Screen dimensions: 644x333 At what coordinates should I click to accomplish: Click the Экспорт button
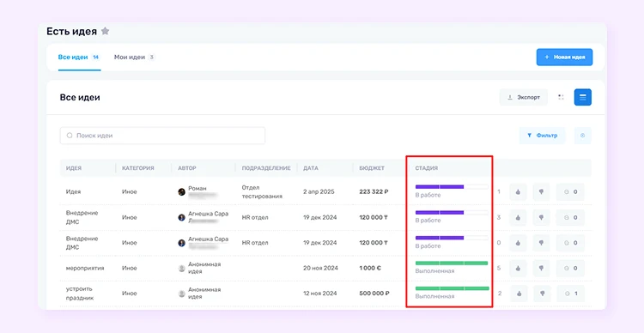(x=524, y=97)
